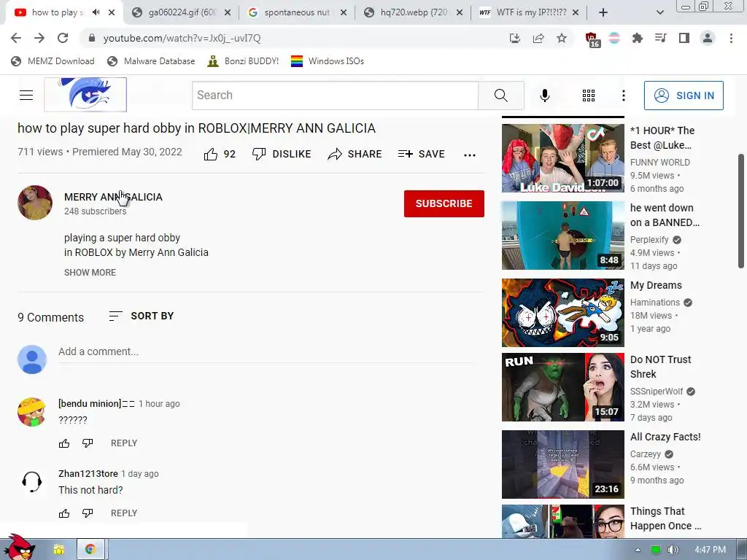This screenshot has width=747, height=560.
Task: Open the share page icon in address bar
Action: click(538, 38)
